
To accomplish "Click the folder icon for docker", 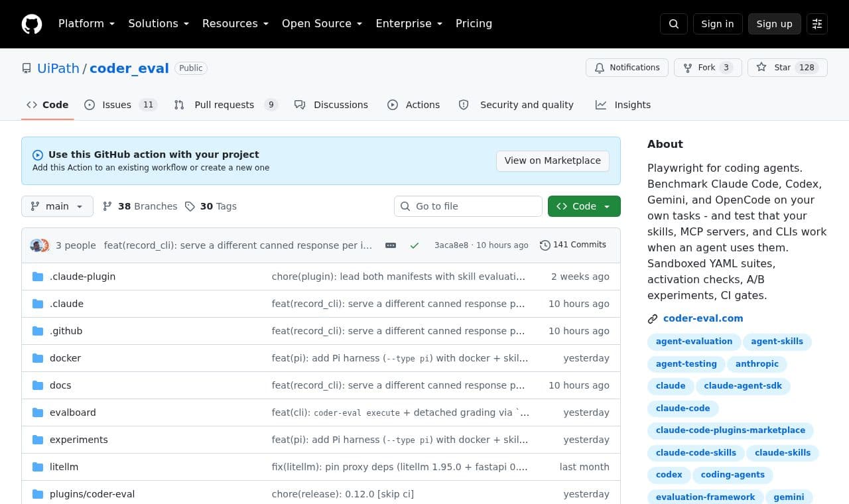I will (38, 358).
